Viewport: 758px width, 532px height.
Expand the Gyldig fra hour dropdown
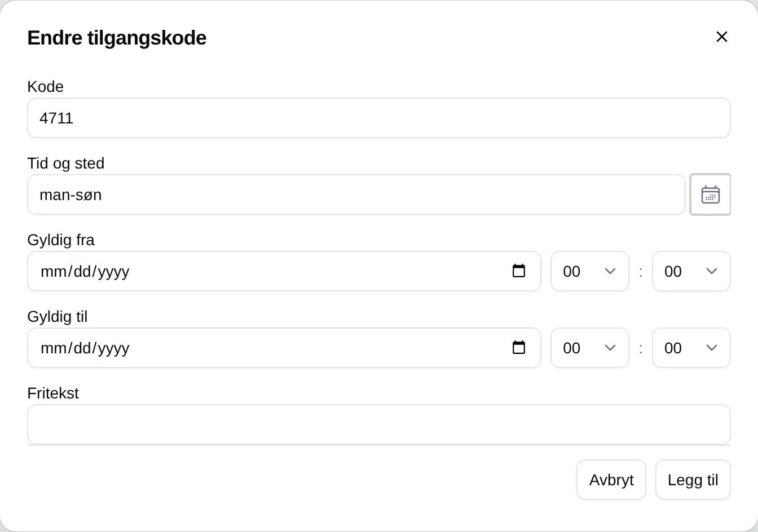click(590, 271)
